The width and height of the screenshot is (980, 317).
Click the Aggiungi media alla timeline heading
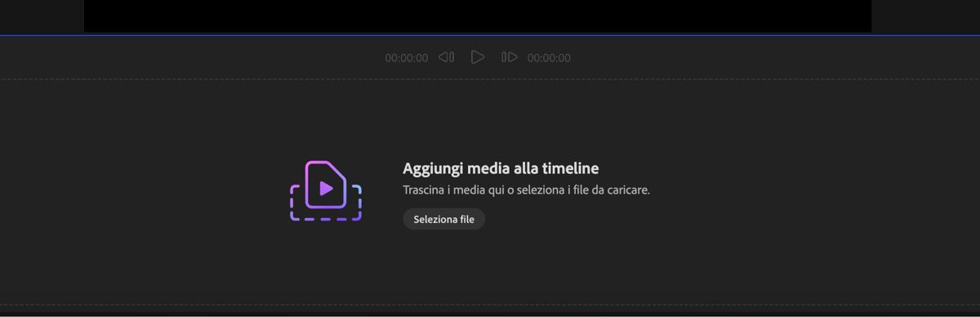pyautogui.click(x=501, y=168)
